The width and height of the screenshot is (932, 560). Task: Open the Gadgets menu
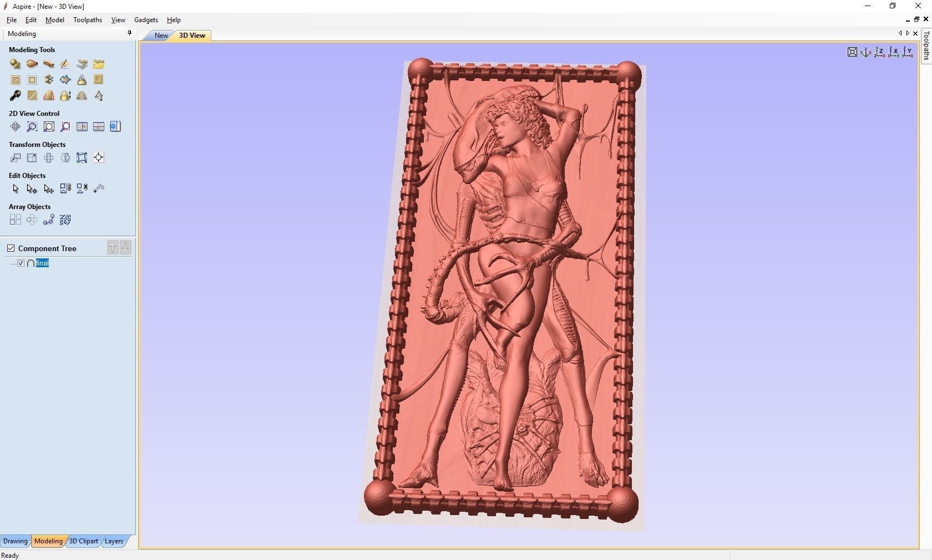(x=146, y=20)
